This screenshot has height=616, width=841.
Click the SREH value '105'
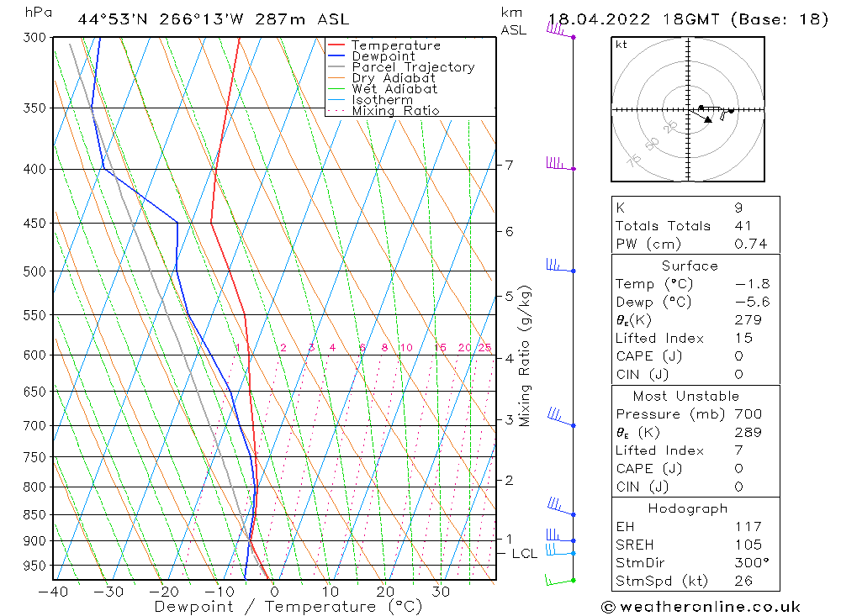(748, 545)
